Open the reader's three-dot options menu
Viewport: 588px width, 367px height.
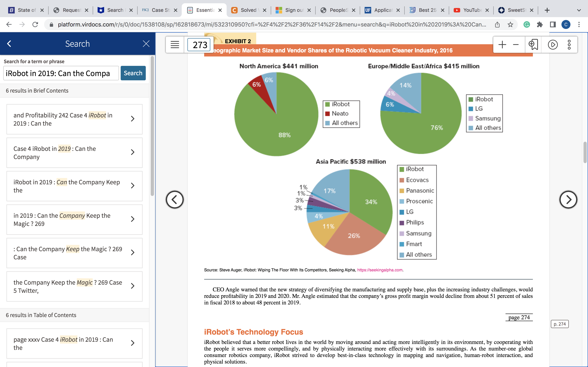tap(569, 45)
